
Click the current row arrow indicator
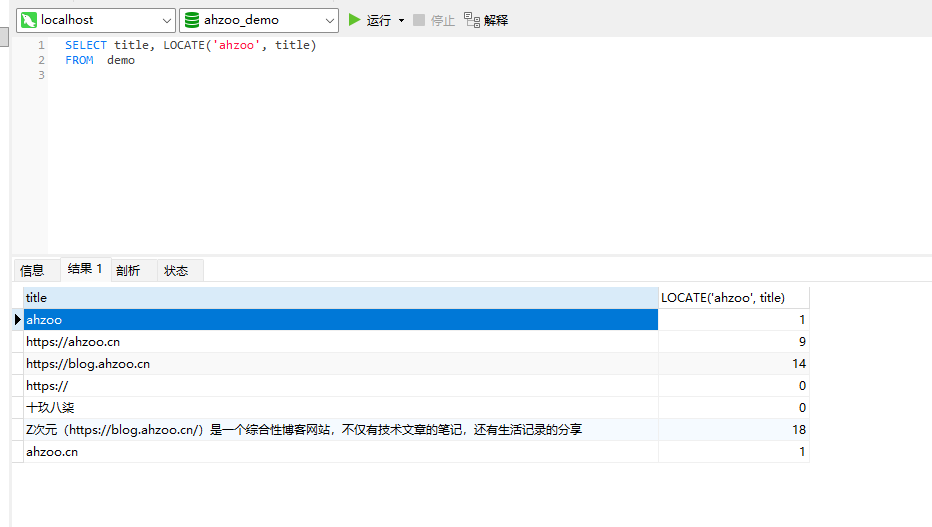pyautogui.click(x=18, y=320)
